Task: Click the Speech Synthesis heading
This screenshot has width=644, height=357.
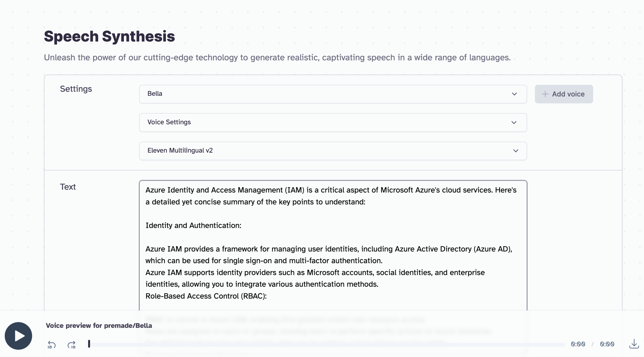Action: (109, 36)
